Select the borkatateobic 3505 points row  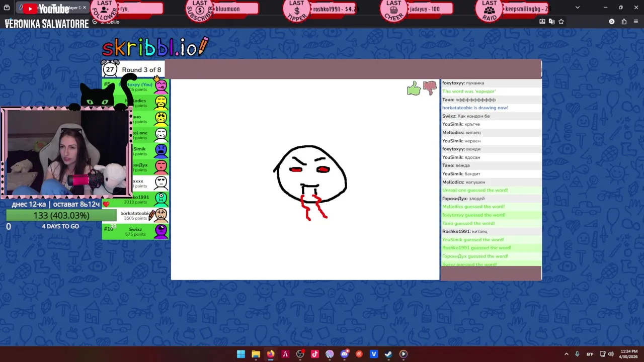point(135,215)
